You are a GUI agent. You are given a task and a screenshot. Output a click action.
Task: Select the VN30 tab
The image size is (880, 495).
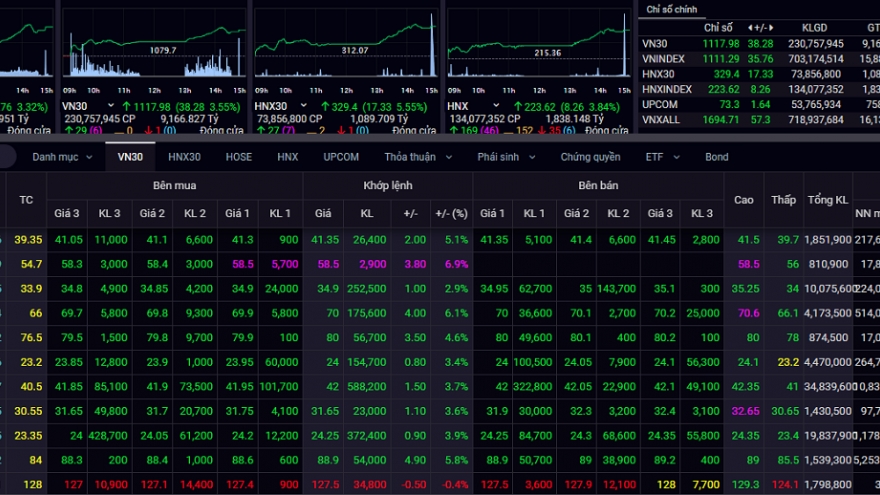130,157
